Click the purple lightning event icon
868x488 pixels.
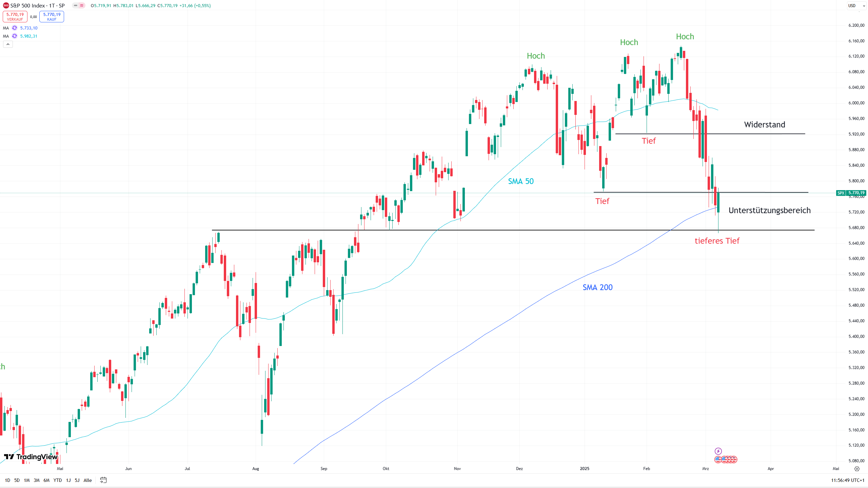pyautogui.click(x=718, y=451)
